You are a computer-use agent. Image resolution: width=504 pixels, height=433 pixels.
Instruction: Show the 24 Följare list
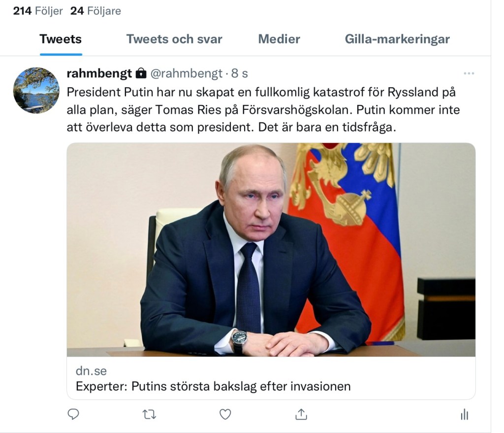pos(95,11)
